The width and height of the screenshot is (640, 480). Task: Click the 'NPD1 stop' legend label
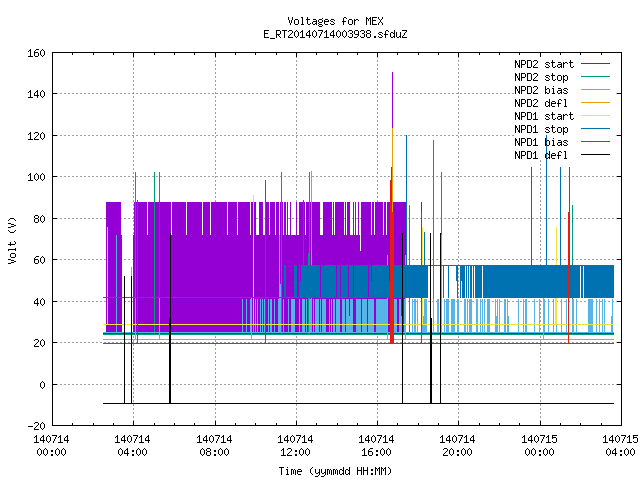tap(541, 129)
